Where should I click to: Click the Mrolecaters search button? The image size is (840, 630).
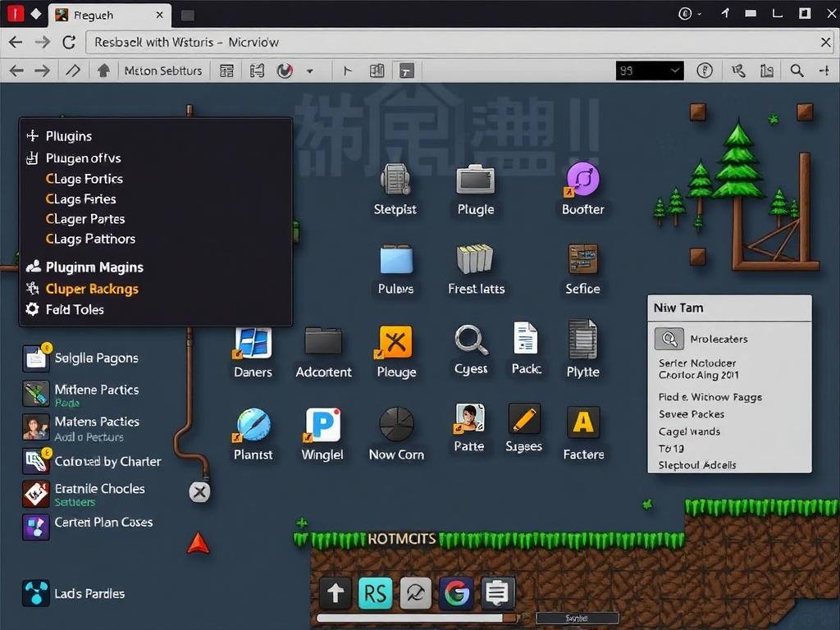point(669,339)
